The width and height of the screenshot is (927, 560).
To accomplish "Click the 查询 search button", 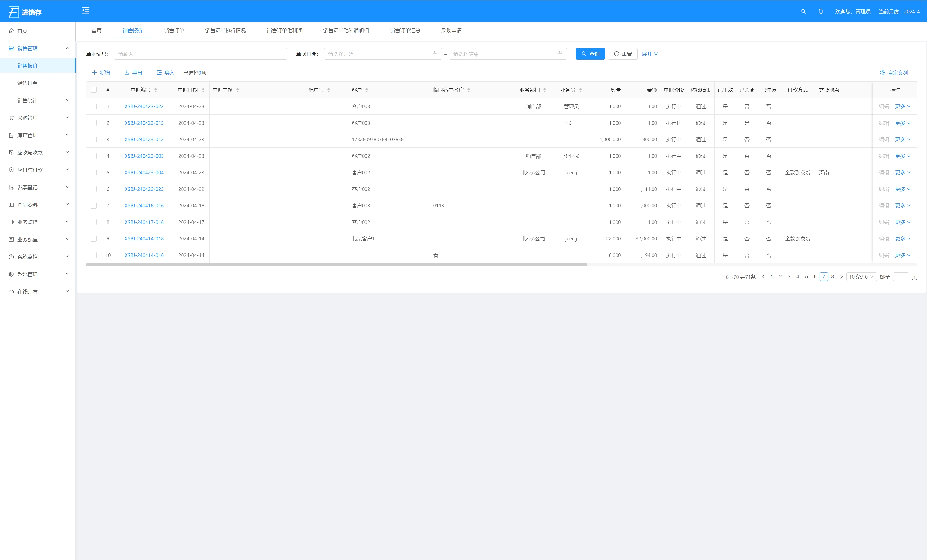I will coord(590,54).
